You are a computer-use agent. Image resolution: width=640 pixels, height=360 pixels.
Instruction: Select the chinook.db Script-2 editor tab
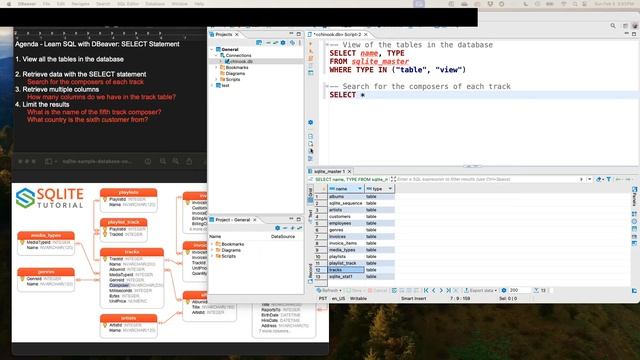(337, 34)
